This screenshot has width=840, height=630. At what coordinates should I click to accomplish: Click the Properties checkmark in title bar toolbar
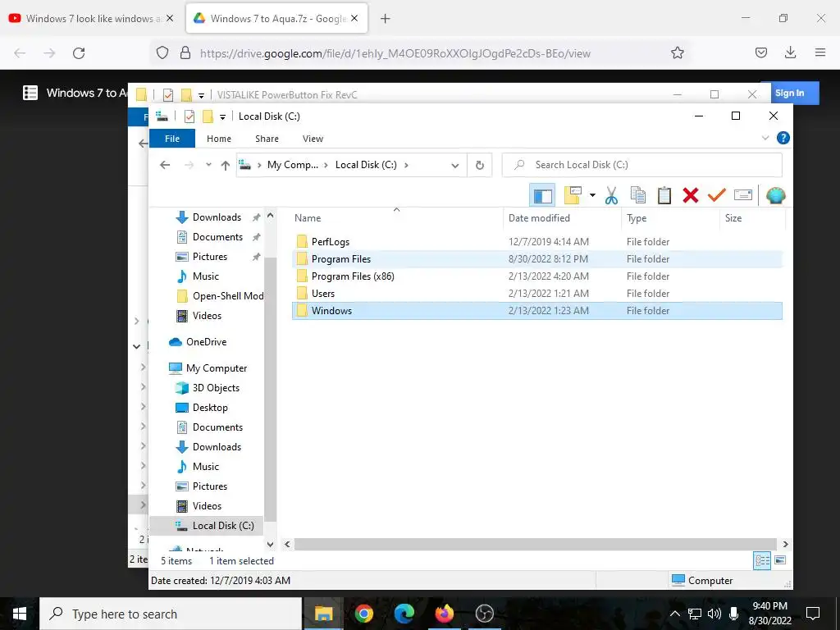[189, 116]
